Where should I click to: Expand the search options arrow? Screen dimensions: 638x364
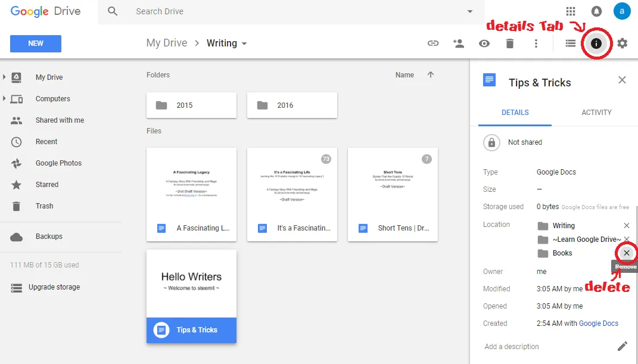pyautogui.click(x=470, y=11)
